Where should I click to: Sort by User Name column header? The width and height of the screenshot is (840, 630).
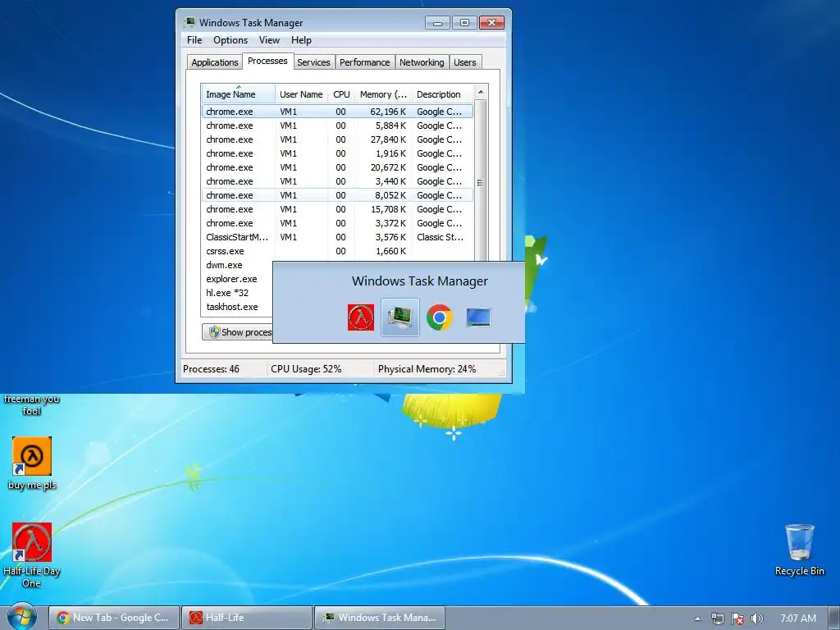[301, 94]
